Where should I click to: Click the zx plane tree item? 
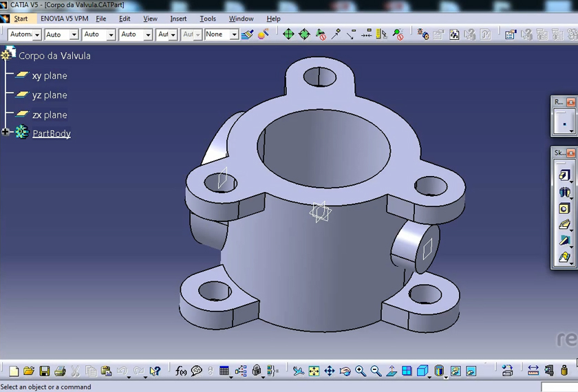click(49, 115)
